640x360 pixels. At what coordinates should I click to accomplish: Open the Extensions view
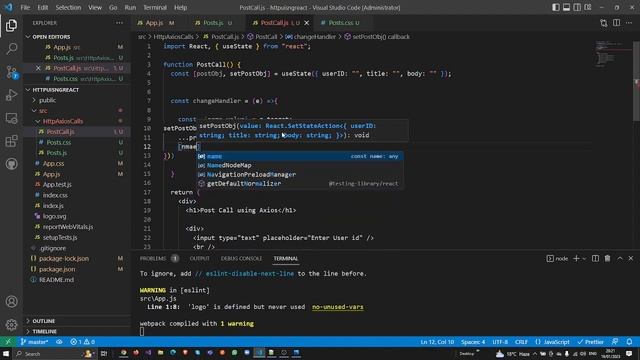click(11, 141)
